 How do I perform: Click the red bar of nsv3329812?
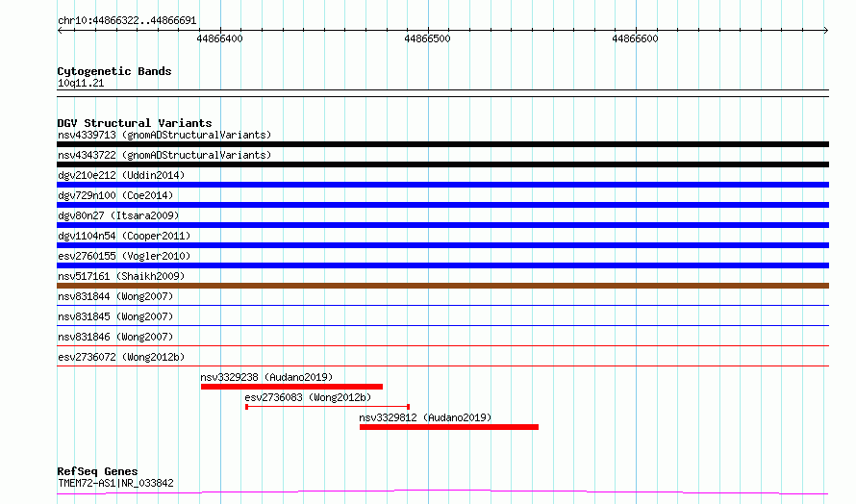coord(449,427)
